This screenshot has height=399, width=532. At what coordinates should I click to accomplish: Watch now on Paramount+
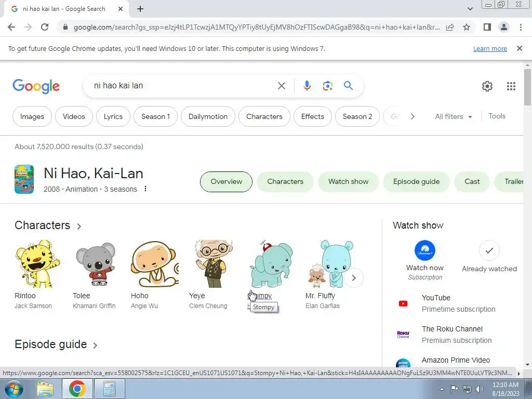(x=425, y=260)
